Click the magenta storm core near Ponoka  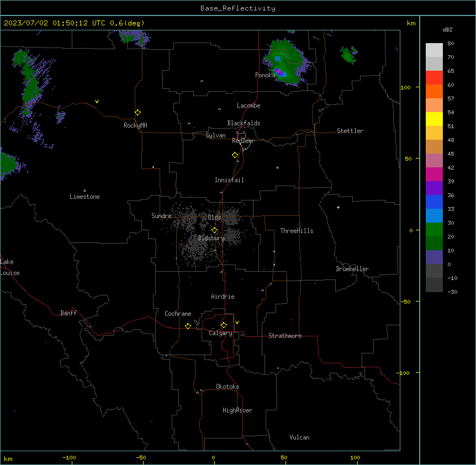(x=279, y=72)
